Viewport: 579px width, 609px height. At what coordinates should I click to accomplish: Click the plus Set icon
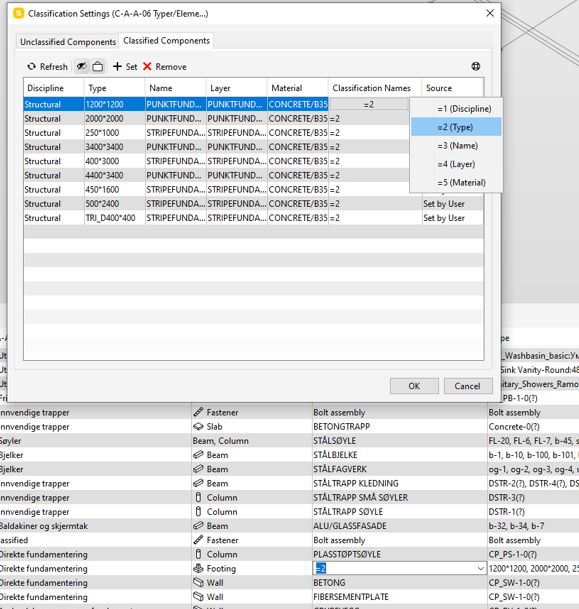tap(117, 66)
